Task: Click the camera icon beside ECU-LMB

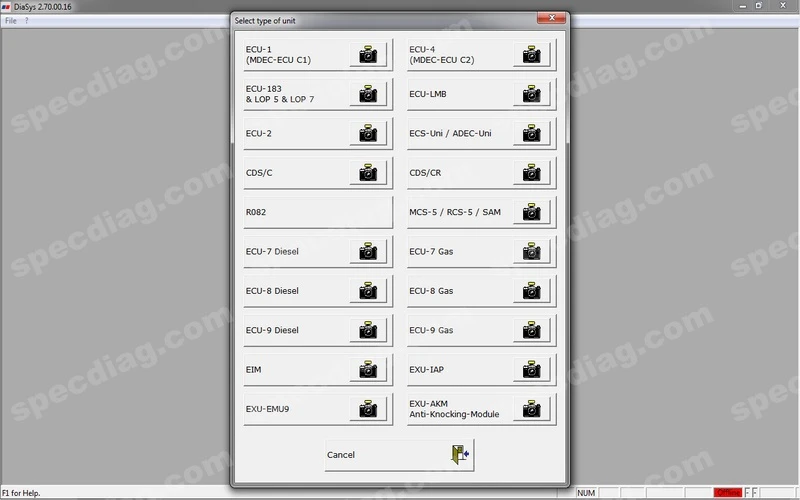Action: pyautogui.click(x=531, y=94)
